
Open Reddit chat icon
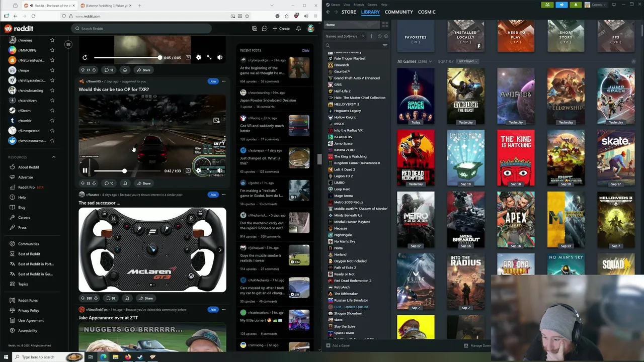pyautogui.click(x=264, y=29)
